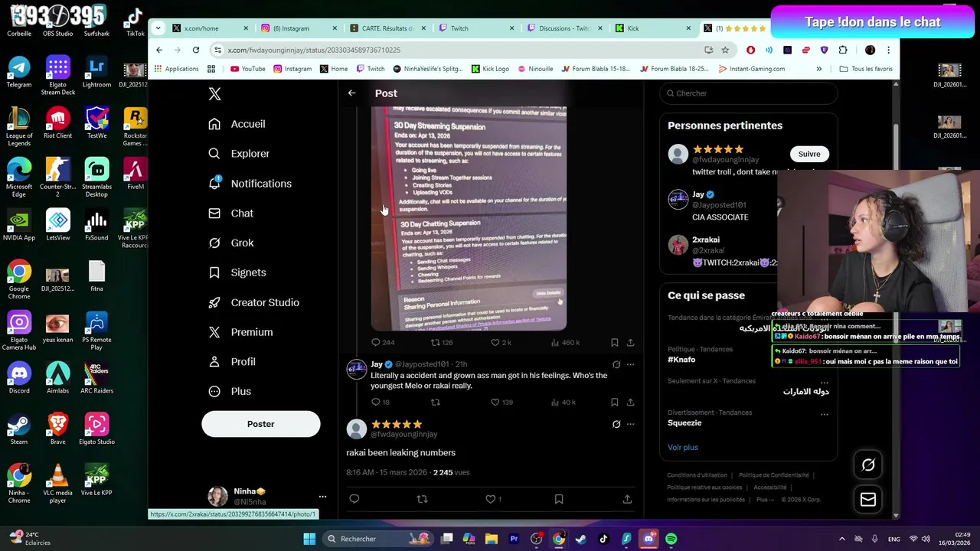The image size is (980, 551).
Task: Open 2xrakai profile in Personnes pertinentes
Action: [x=706, y=240]
